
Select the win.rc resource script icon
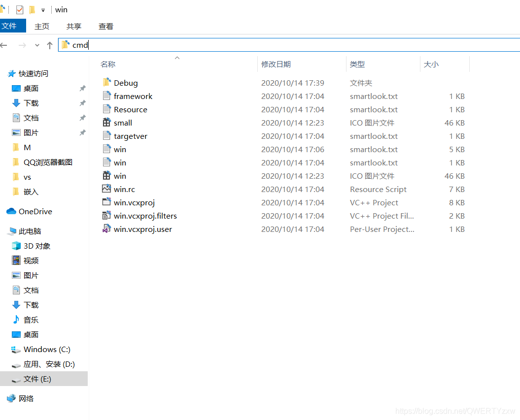point(106,189)
